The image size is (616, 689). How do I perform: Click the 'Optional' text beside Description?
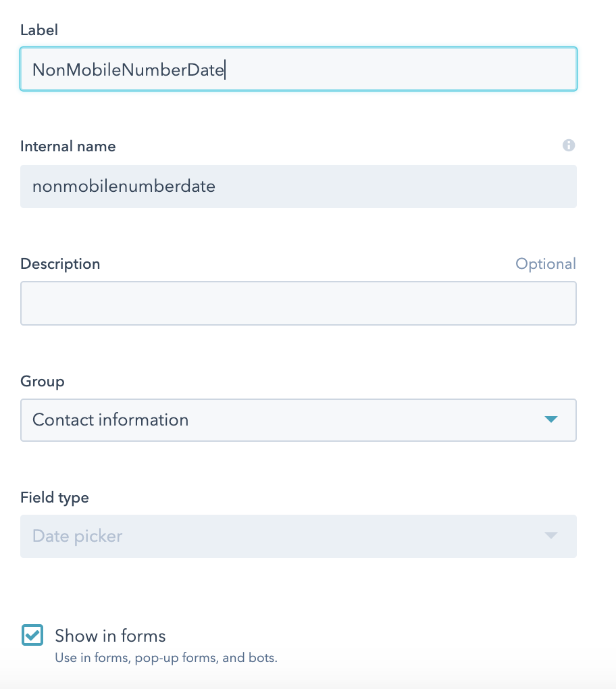[x=545, y=263]
